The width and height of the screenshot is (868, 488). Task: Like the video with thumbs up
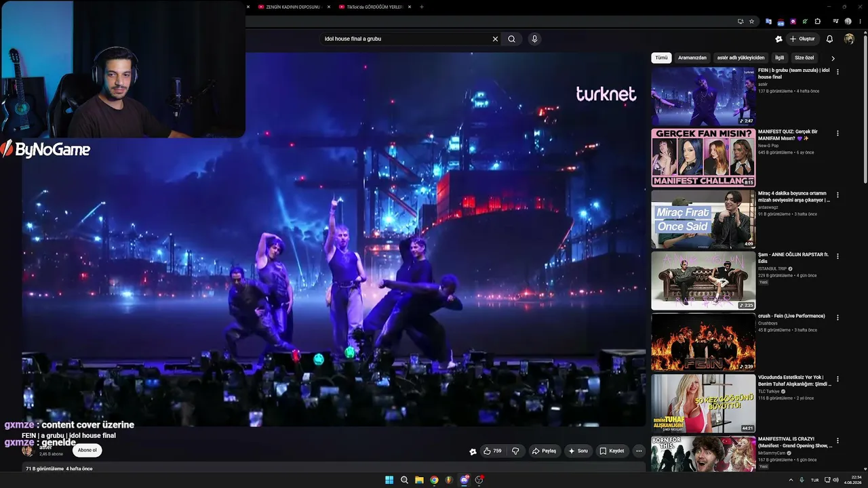click(x=492, y=451)
